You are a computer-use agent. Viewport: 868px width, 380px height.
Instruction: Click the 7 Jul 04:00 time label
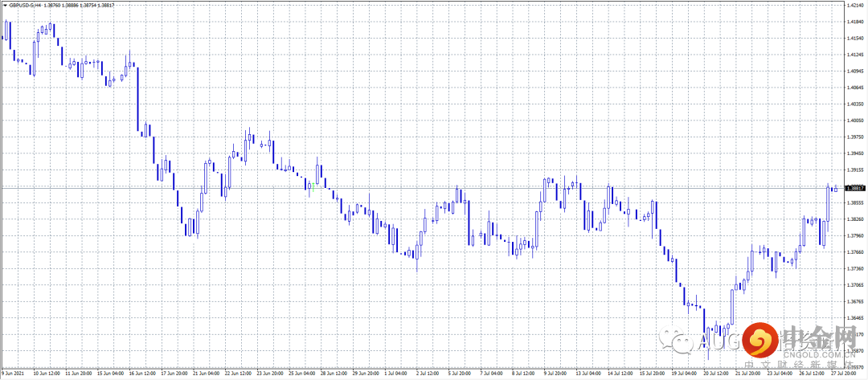pos(493,374)
